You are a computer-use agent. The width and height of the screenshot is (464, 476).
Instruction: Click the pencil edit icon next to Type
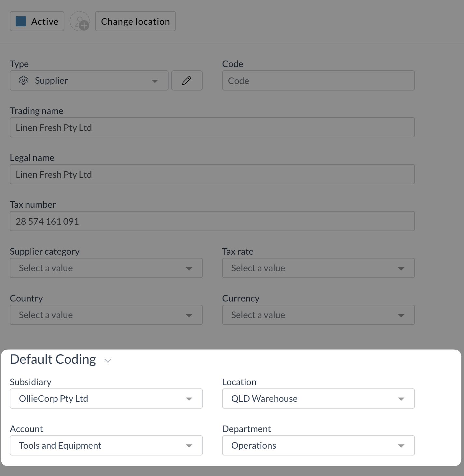coord(187,80)
